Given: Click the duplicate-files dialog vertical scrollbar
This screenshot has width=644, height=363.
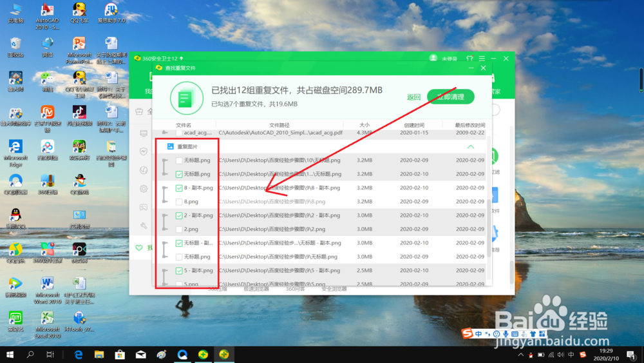Looking at the screenshot, I should tap(489, 228).
